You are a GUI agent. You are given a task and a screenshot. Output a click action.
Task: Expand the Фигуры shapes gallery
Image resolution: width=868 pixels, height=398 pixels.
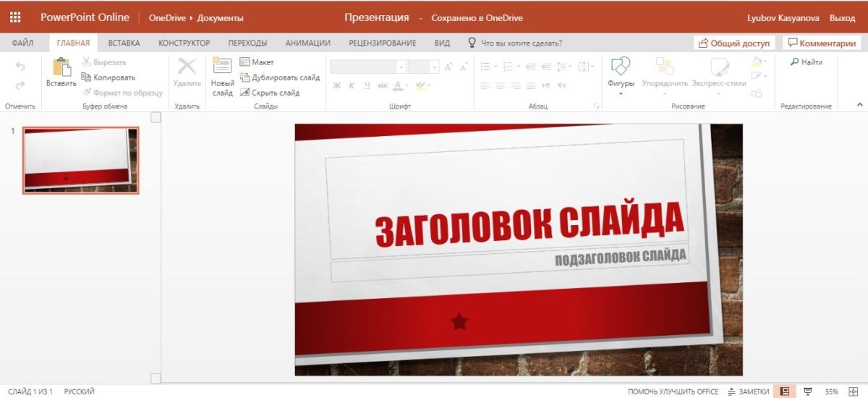click(x=621, y=93)
